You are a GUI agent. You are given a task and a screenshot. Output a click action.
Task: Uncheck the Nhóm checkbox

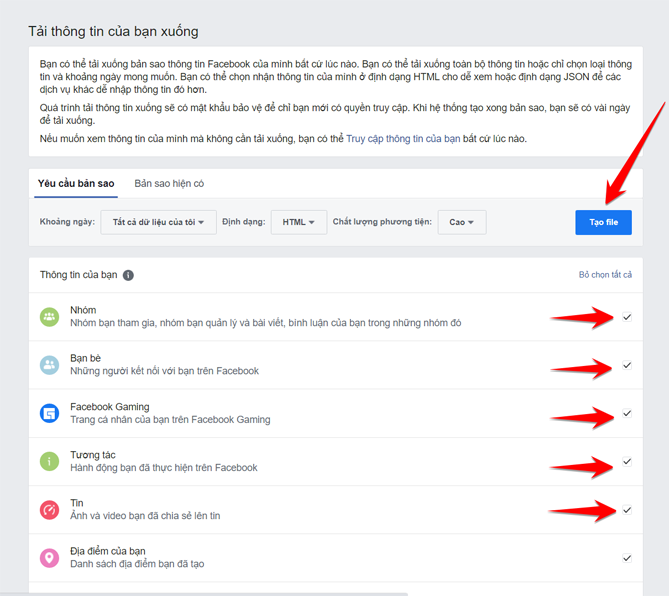pos(627,317)
